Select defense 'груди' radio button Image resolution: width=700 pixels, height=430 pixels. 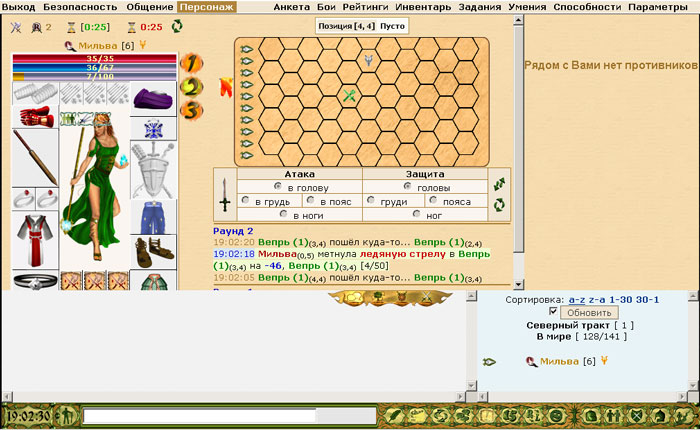[371, 200]
